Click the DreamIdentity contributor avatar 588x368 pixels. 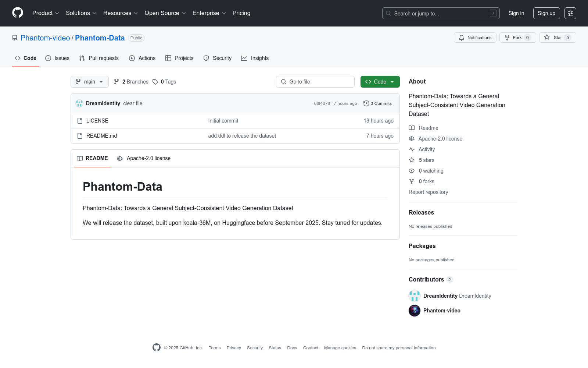point(415,296)
